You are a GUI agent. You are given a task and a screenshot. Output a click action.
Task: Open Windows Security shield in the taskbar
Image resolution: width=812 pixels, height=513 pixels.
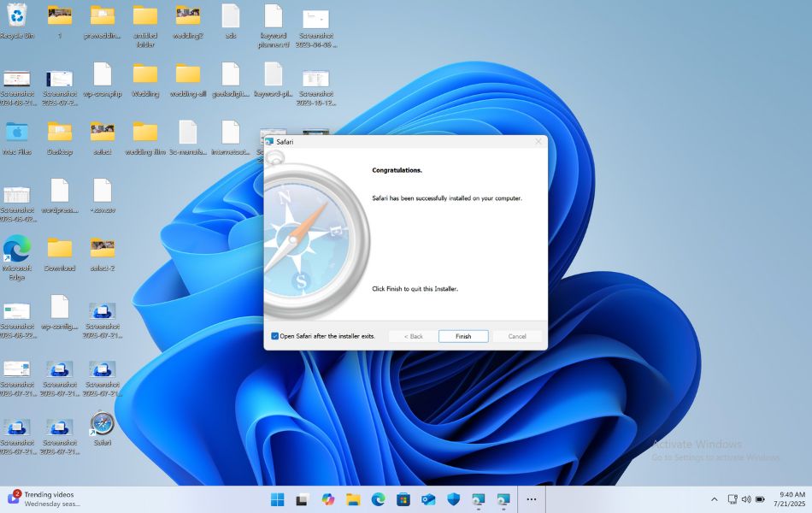tap(454, 499)
